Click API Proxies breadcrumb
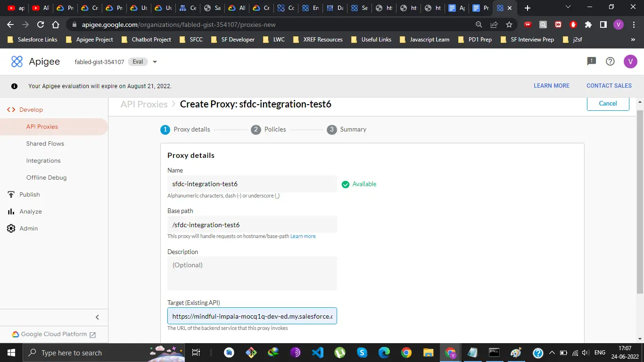The width and height of the screenshot is (644, 362). (144, 104)
